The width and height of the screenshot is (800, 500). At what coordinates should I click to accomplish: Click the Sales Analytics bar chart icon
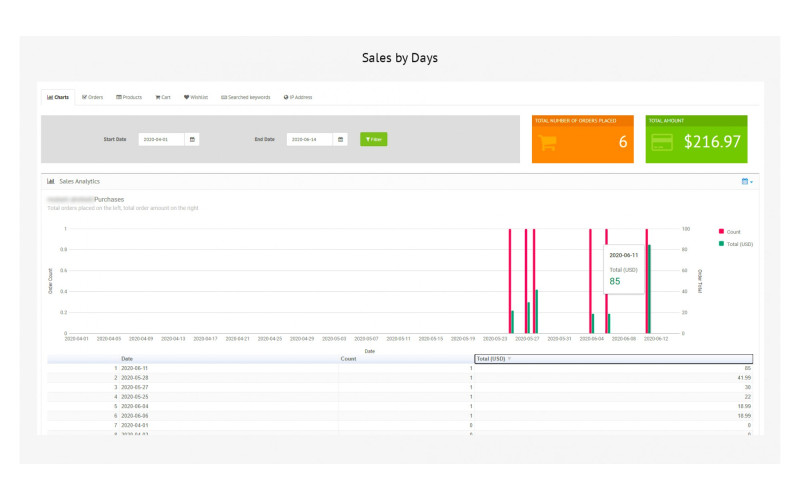51,182
